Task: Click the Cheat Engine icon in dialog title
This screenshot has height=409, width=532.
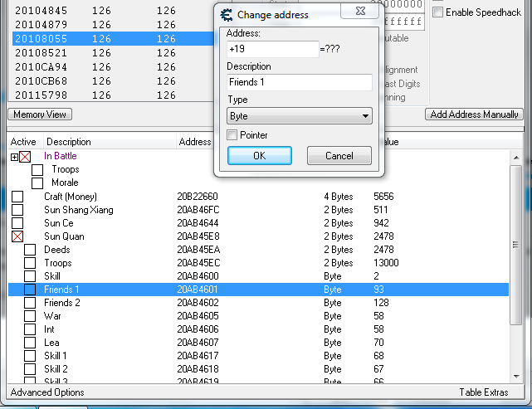Action: click(x=225, y=15)
